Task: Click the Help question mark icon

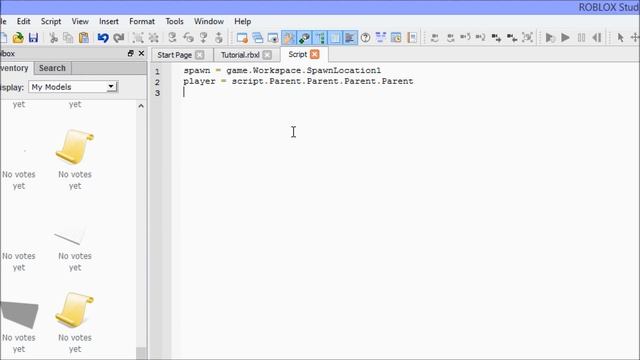Action: point(365,38)
